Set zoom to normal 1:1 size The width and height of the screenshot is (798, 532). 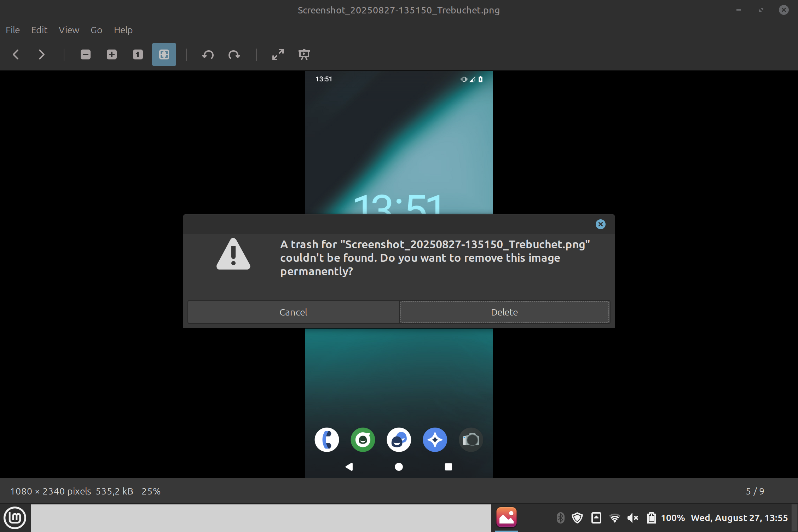pyautogui.click(x=138, y=54)
